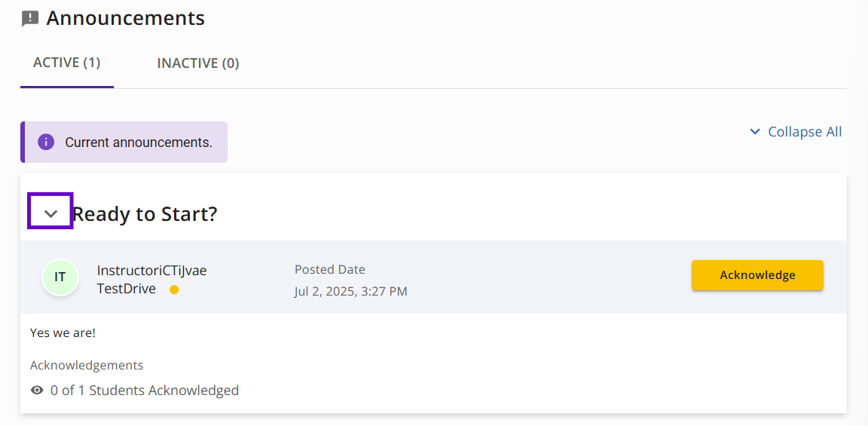Click the Announcements speech bubble icon
The height and width of the screenshot is (426, 868).
30,19
